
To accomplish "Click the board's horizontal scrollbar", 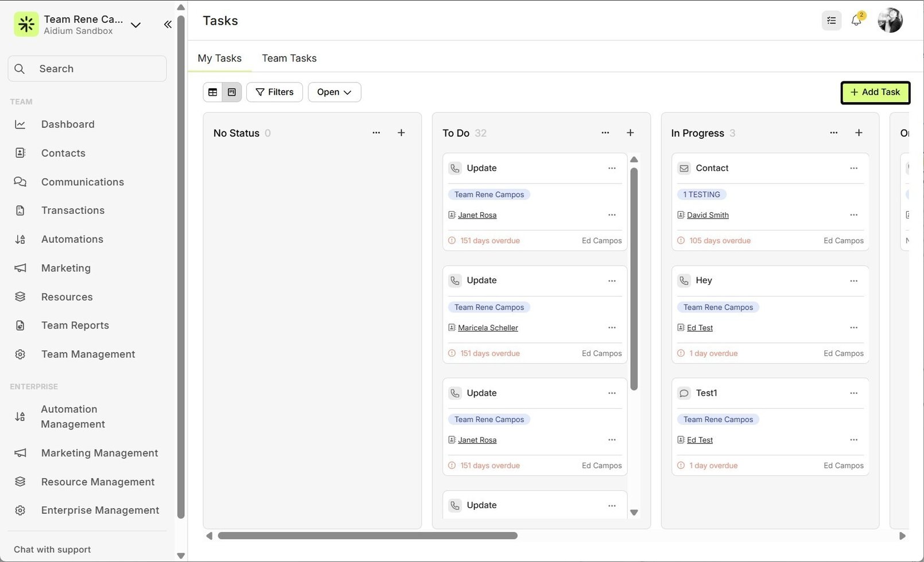I will coord(367,536).
